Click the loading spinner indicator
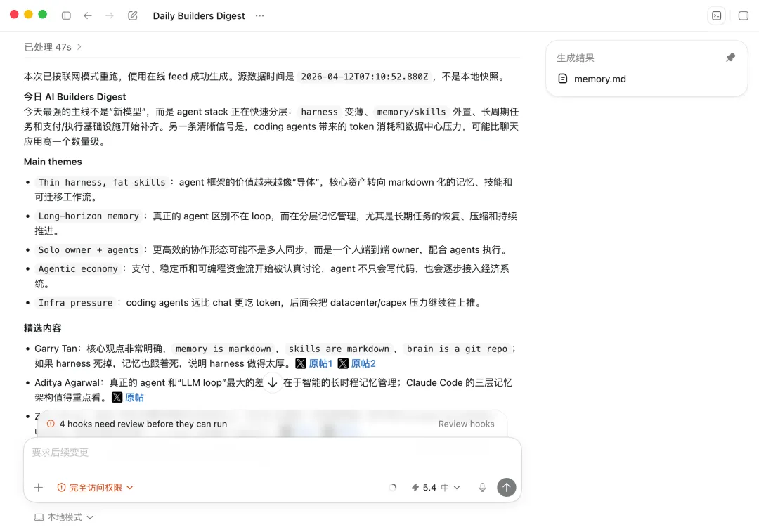This screenshot has width=759, height=532. (393, 488)
